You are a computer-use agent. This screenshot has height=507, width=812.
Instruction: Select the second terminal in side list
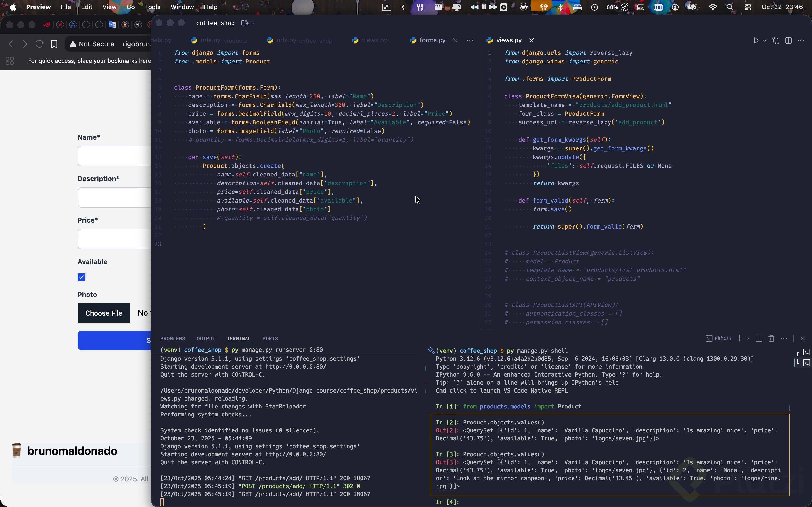point(806,363)
